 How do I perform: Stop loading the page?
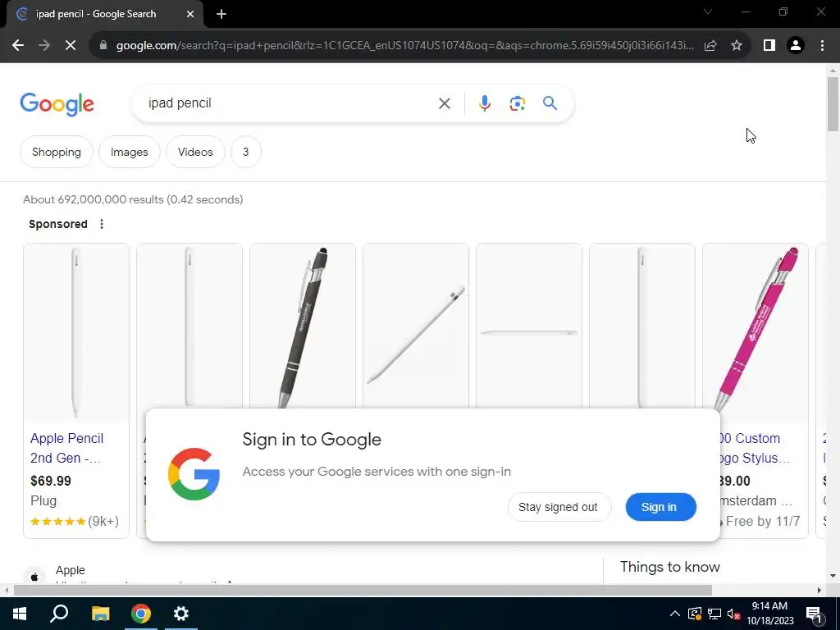coord(71,46)
